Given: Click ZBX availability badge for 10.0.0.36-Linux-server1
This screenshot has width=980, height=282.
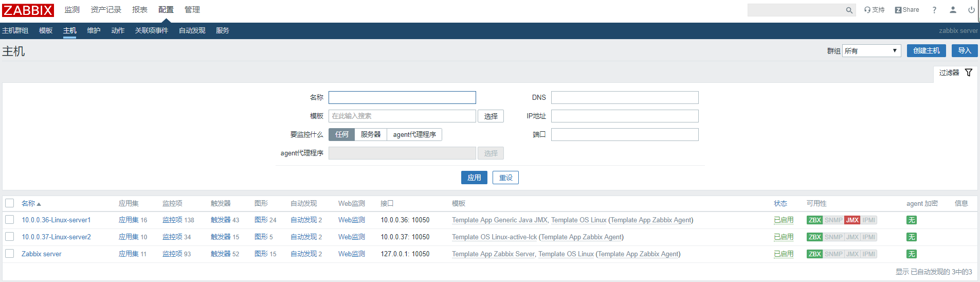Looking at the screenshot, I should [x=814, y=220].
